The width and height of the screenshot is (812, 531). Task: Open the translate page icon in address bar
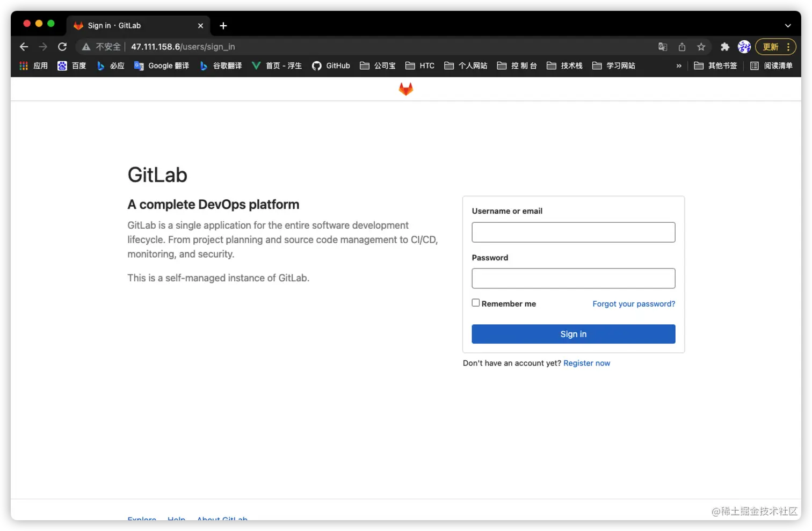[x=663, y=47]
